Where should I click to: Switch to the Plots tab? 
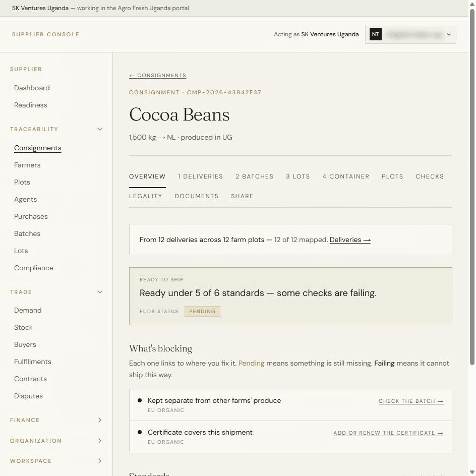pos(392,176)
